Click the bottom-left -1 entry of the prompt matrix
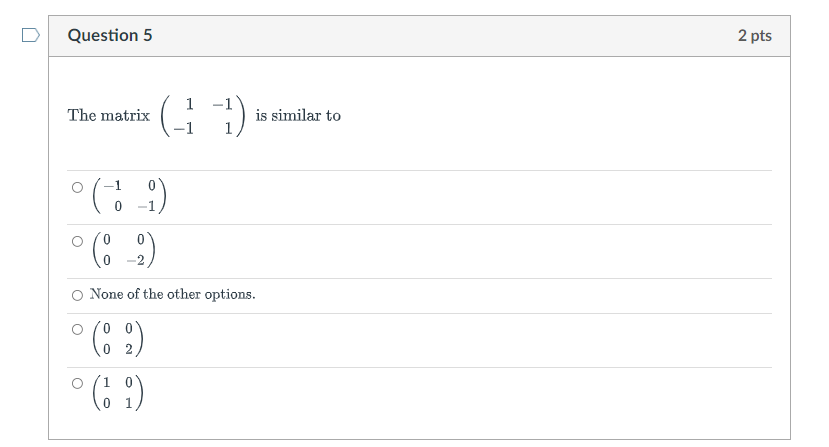829x447 pixels. (183, 129)
